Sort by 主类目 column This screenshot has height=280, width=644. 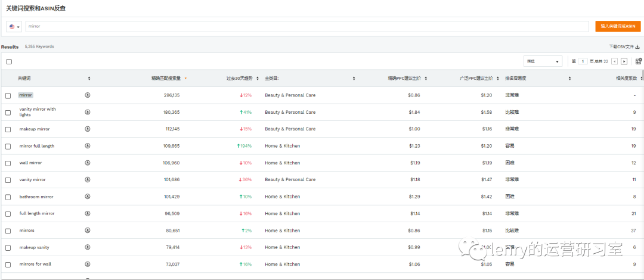click(354, 79)
